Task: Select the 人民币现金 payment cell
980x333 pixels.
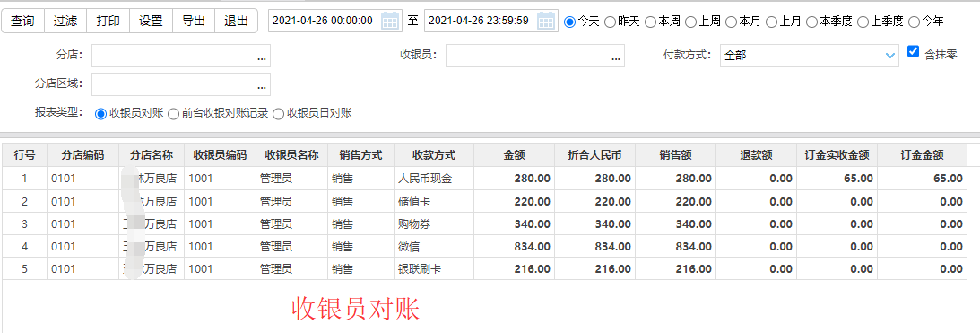Action: tap(434, 179)
